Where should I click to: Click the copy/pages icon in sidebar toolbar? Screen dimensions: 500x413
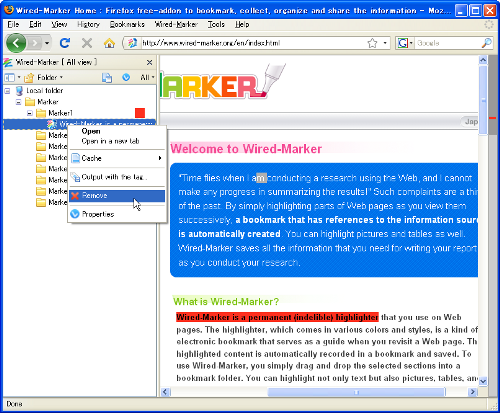click(107, 77)
